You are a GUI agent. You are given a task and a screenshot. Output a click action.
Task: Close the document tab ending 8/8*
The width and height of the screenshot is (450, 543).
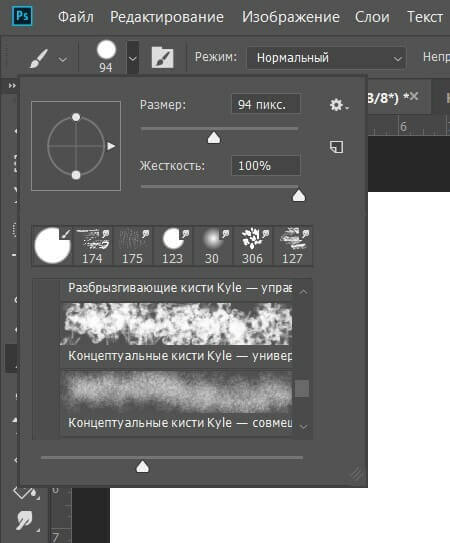pos(414,97)
